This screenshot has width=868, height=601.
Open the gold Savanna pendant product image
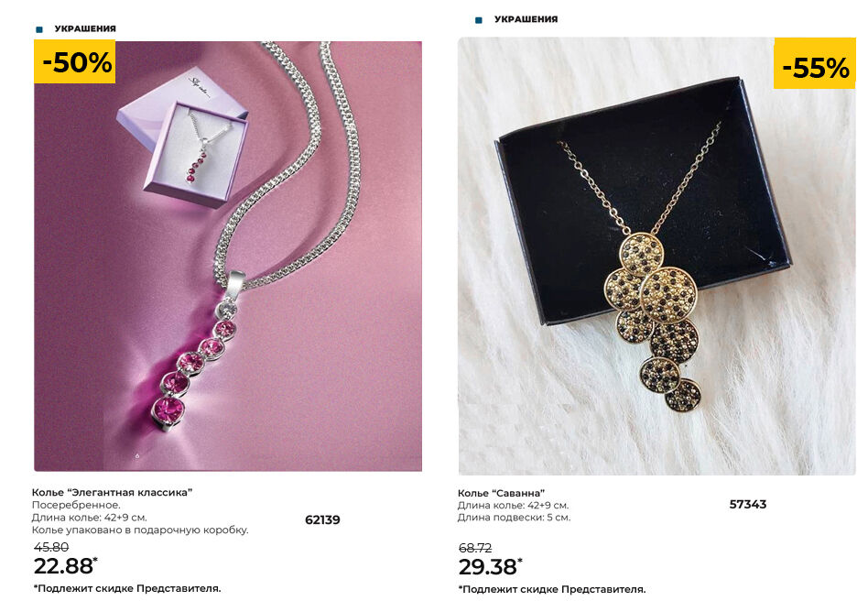point(656,256)
